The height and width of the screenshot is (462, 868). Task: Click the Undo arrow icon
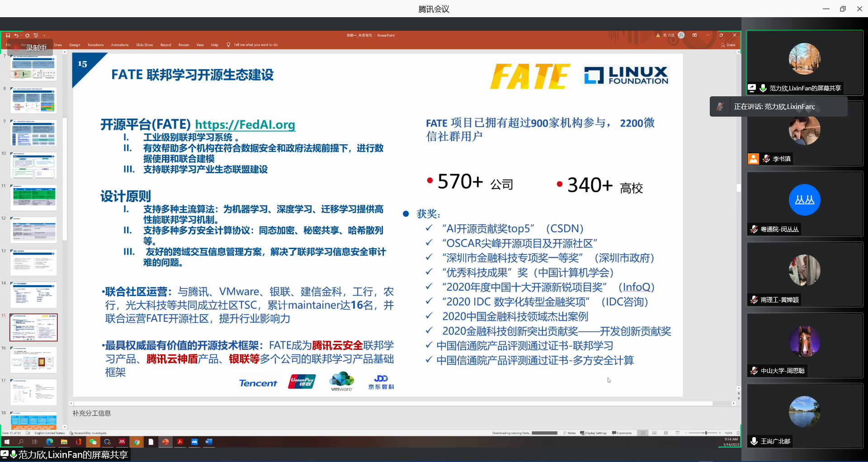click(16, 35)
